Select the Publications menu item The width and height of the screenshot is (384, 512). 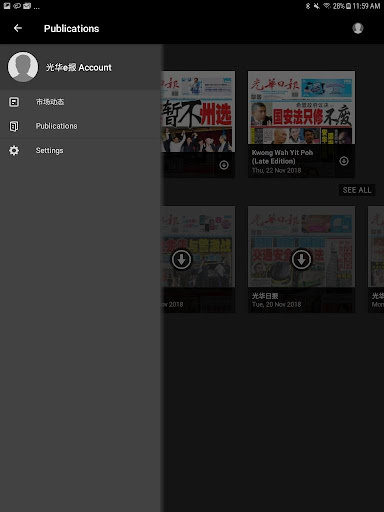[x=81, y=126]
